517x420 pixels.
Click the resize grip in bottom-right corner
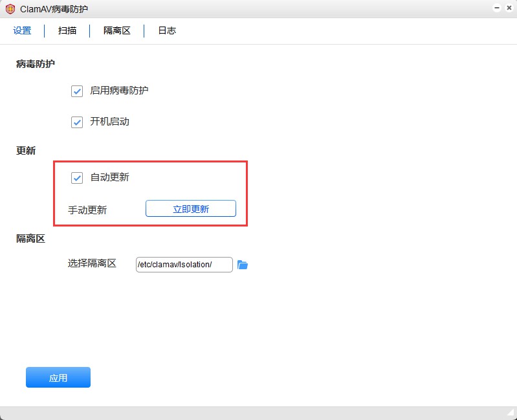click(x=511, y=413)
